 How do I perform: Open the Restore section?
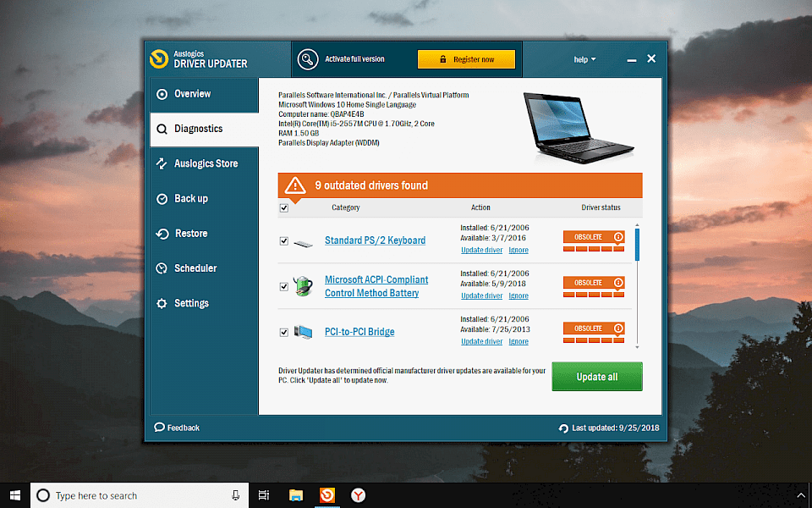[204, 234]
